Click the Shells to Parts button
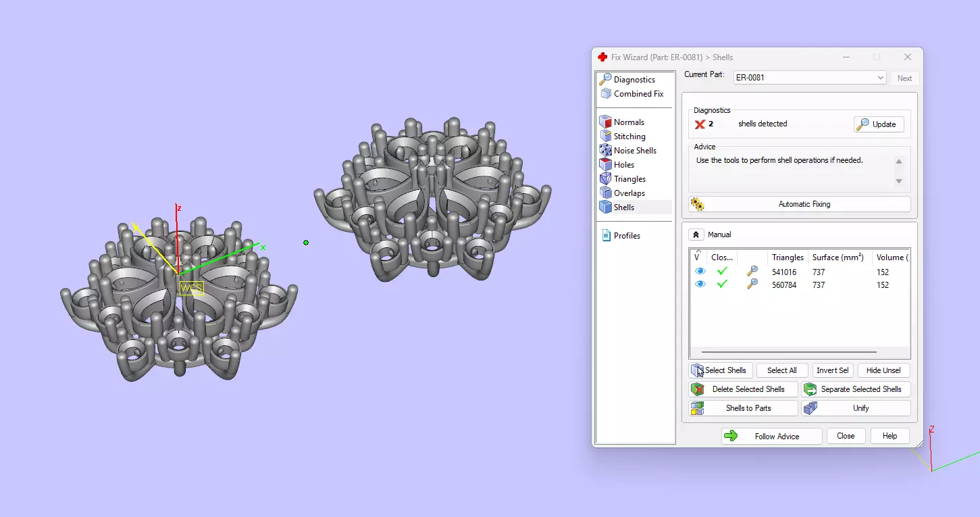 (743, 408)
